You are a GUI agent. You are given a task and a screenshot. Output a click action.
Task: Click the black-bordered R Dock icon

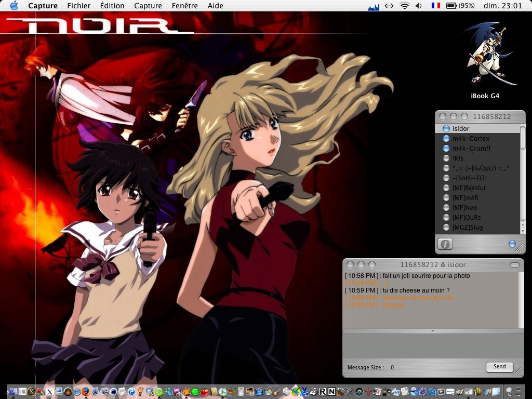[x=322, y=392]
